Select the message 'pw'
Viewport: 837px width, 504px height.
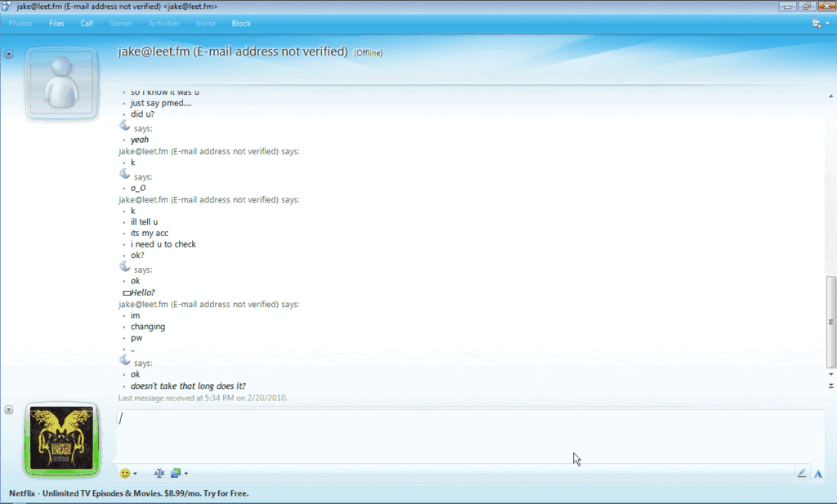coord(137,338)
